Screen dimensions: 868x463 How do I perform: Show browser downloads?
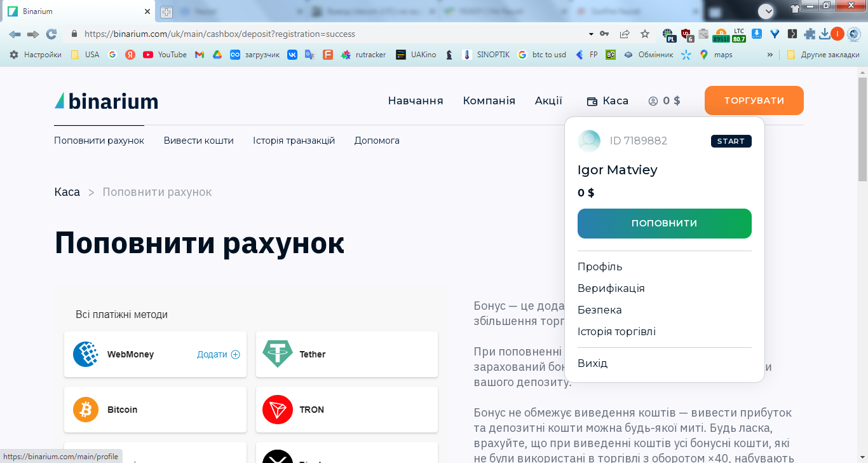click(x=825, y=34)
